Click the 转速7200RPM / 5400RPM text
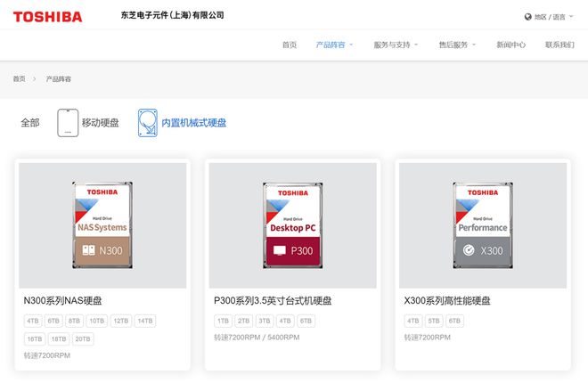This screenshot has height=383, width=588. [257, 338]
